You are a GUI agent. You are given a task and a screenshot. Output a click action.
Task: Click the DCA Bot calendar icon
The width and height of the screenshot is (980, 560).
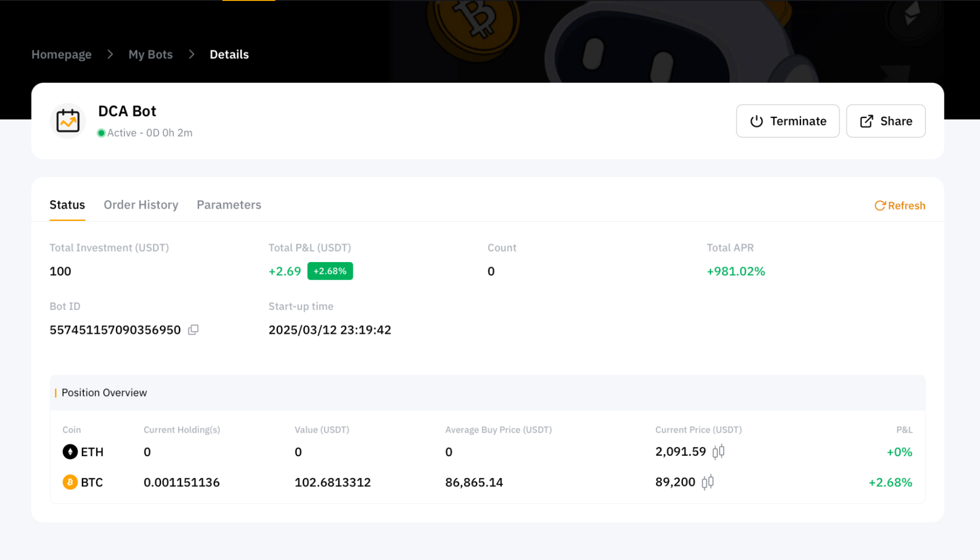[x=68, y=121]
